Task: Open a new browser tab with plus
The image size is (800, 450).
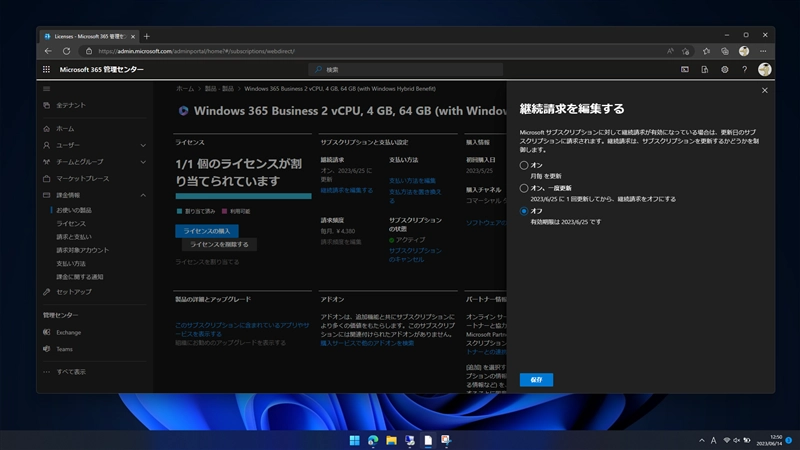Action: click(147, 36)
